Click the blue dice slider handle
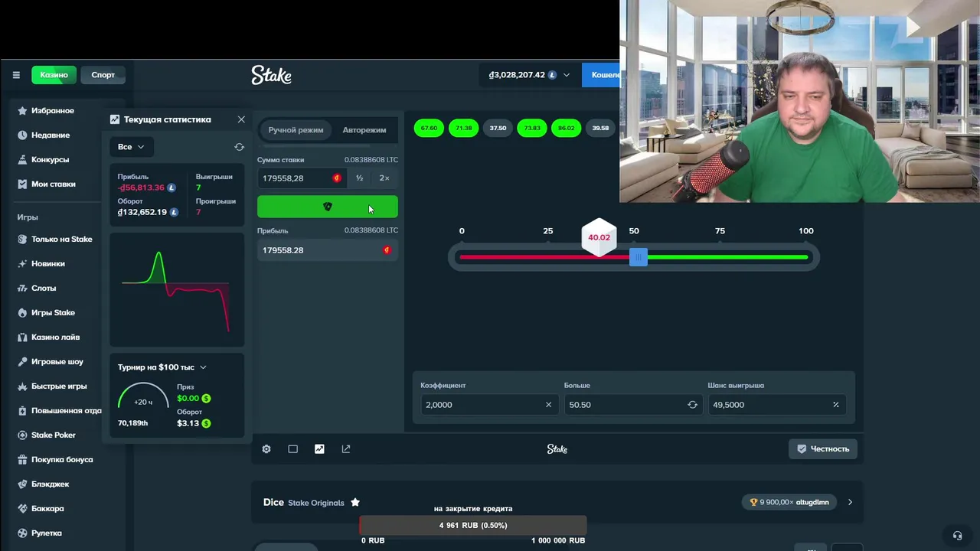Screen dimensions: 980x551 coord(638,257)
